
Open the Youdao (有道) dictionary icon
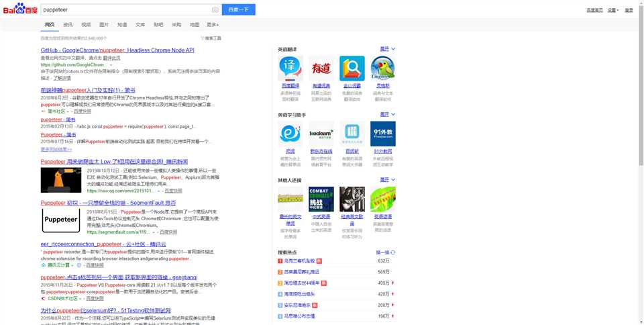(321, 68)
